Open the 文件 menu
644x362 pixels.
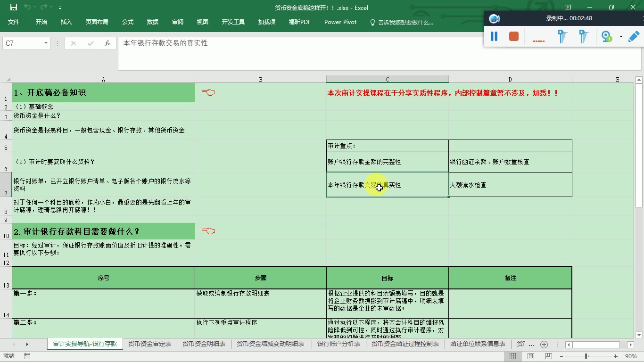point(14,22)
